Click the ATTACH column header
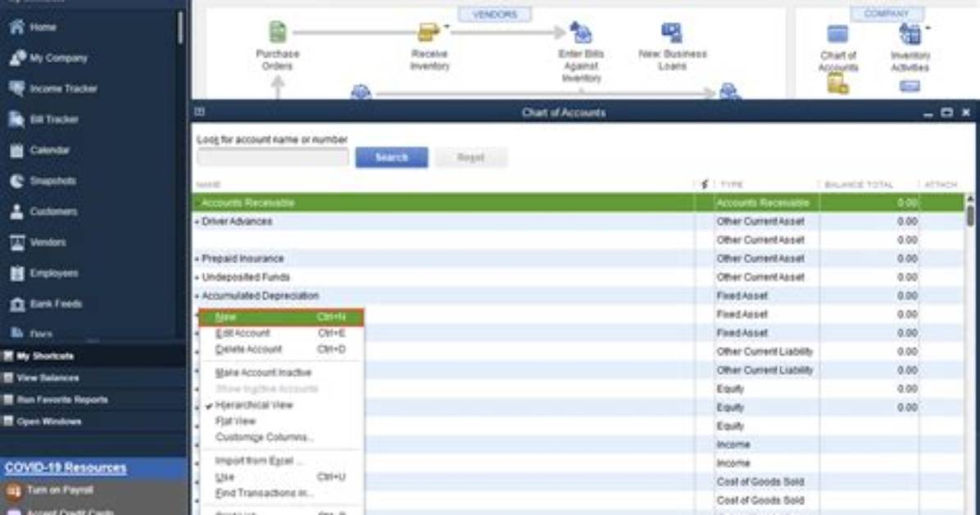 (941, 185)
